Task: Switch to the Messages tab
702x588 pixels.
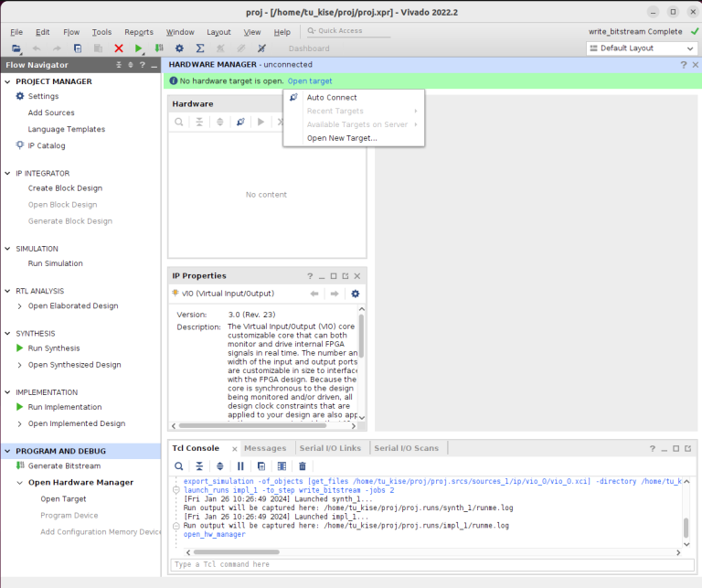Action: tap(264, 448)
